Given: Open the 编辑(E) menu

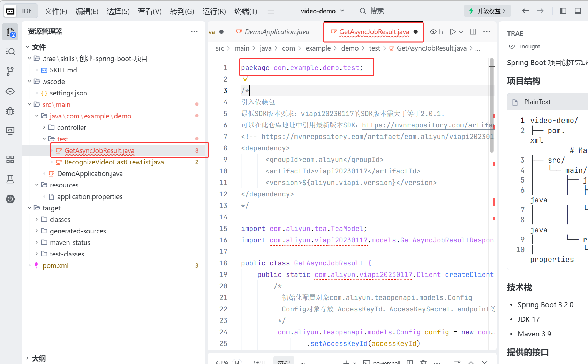Looking at the screenshot, I should pos(87,11).
